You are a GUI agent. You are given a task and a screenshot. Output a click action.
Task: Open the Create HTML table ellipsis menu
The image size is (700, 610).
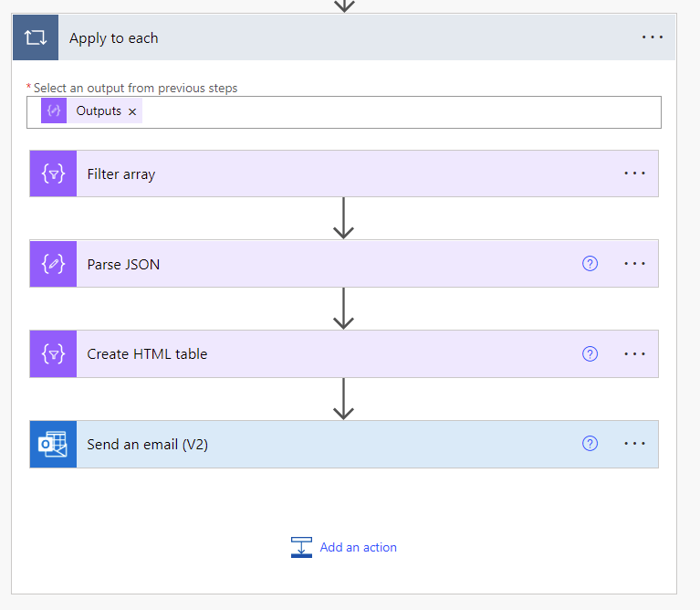[x=634, y=353]
